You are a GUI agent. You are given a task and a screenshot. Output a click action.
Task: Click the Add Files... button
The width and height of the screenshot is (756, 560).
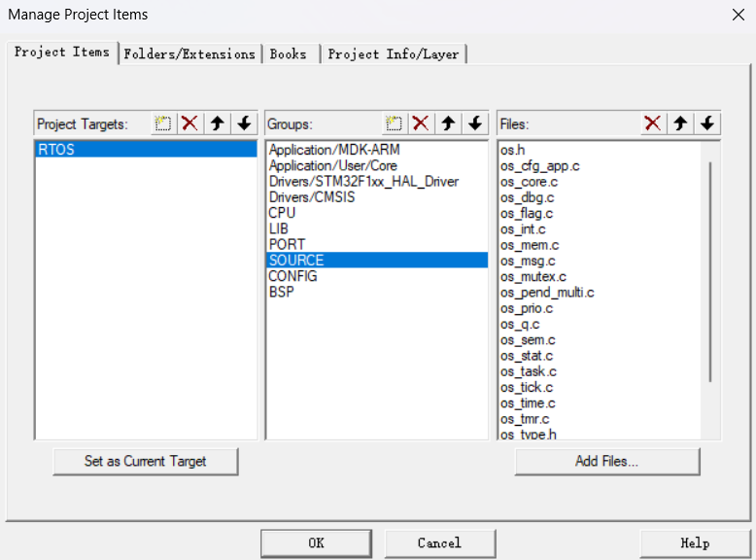[607, 462]
